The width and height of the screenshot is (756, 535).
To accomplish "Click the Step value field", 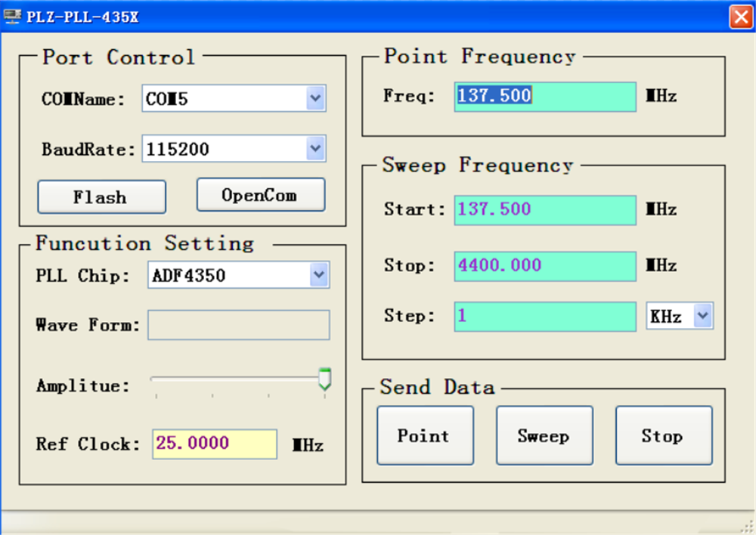I will [x=544, y=316].
